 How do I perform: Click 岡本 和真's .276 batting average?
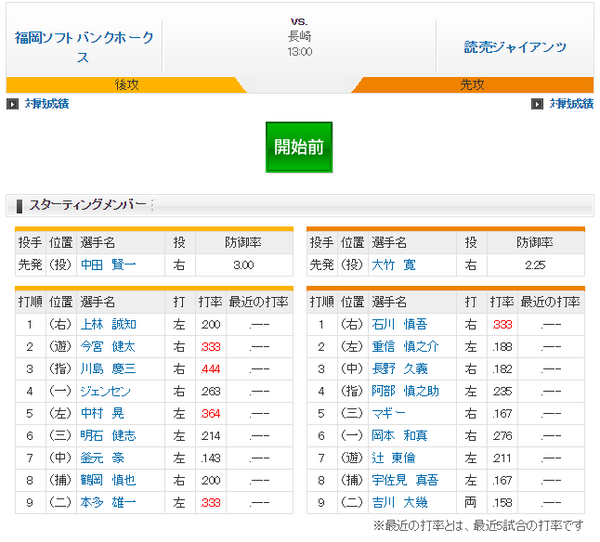tap(502, 436)
